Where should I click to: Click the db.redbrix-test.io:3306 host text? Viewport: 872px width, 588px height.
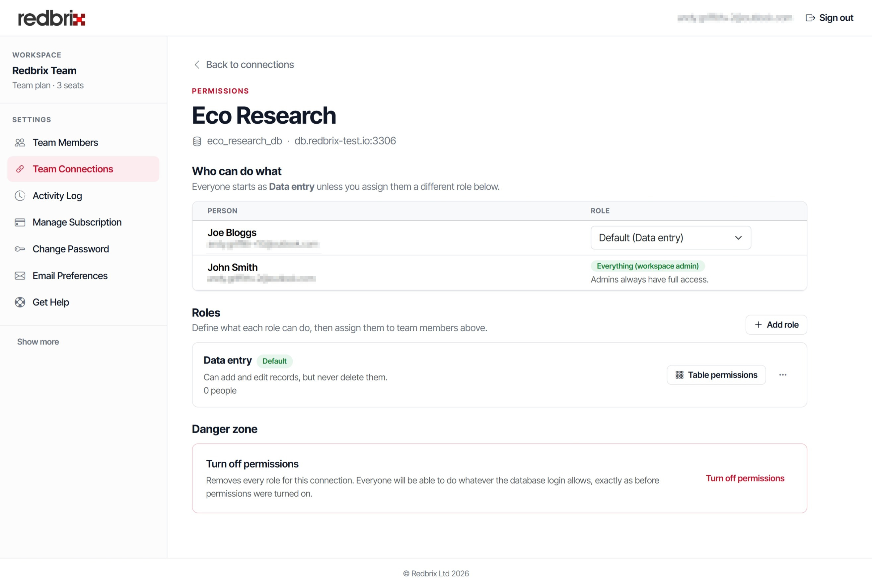click(345, 141)
